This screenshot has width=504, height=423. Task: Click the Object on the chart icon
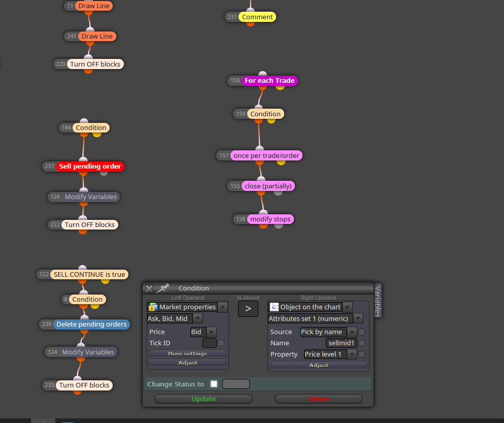274,307
